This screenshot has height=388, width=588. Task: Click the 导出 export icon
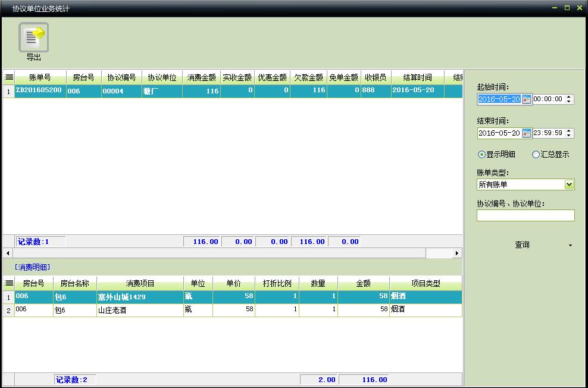click(x=33, y=37)
